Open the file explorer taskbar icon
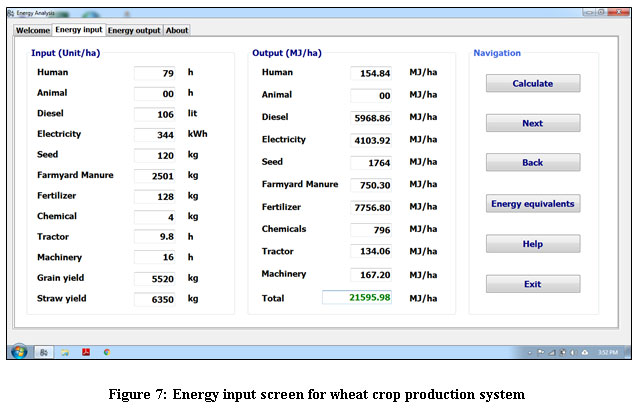 pyautogui.click(x=65, y=352)
